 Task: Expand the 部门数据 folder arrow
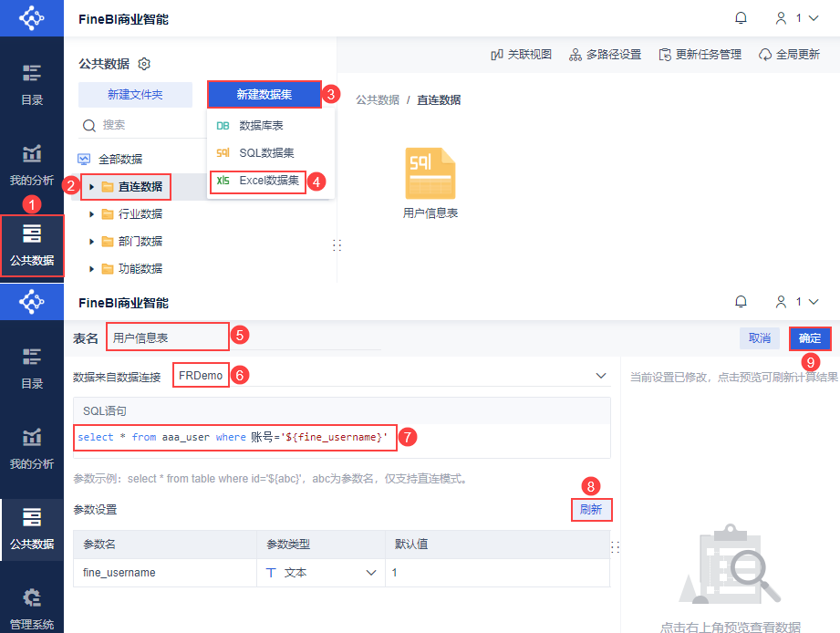91,242
